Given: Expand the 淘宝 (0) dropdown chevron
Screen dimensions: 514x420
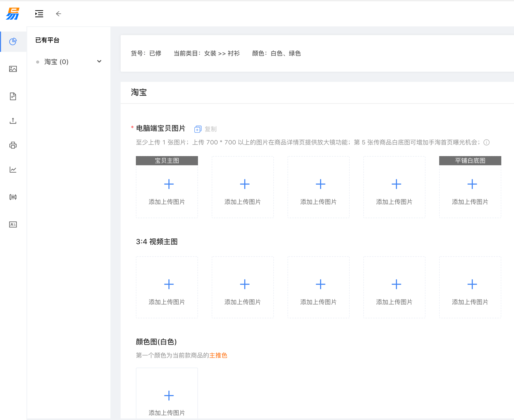Looking at the screenshot, I should click(x=99, y=62).
